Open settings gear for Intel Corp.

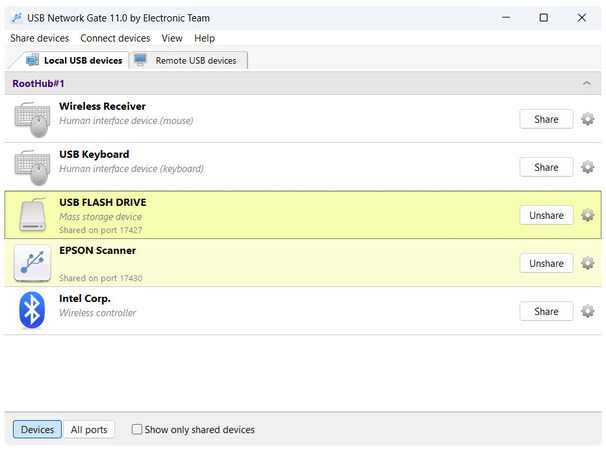point(587,311)
